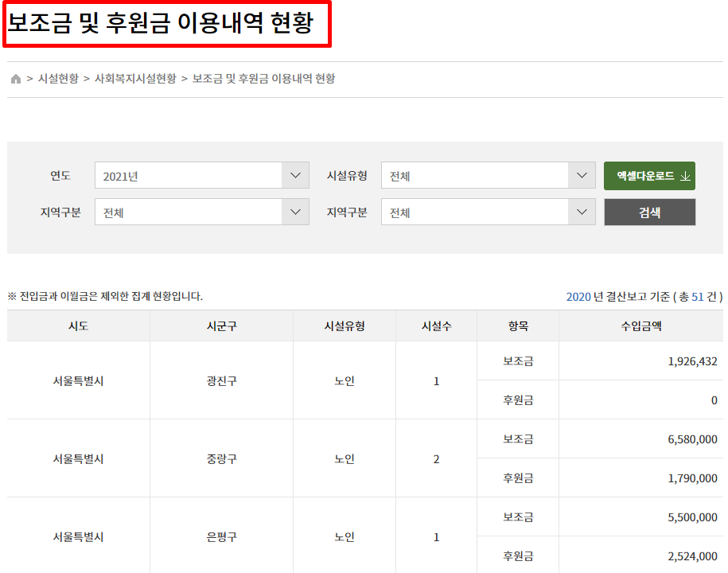Select 서울특별시 cell in 중랑구 row

click(x=79, y=458)
